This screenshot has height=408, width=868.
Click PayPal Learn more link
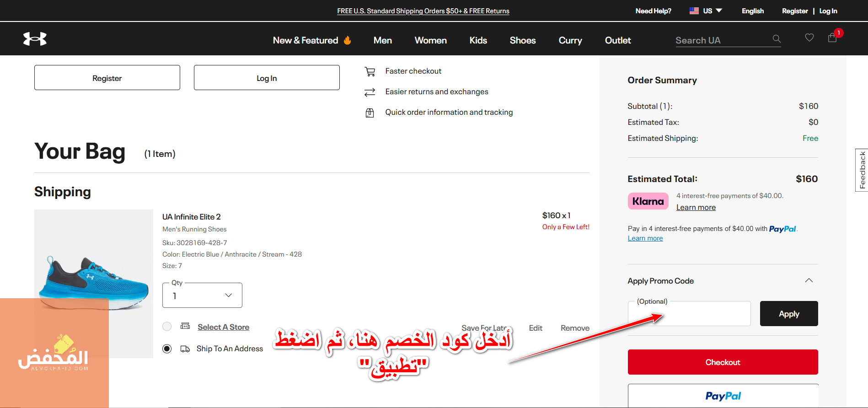point(645,238)
